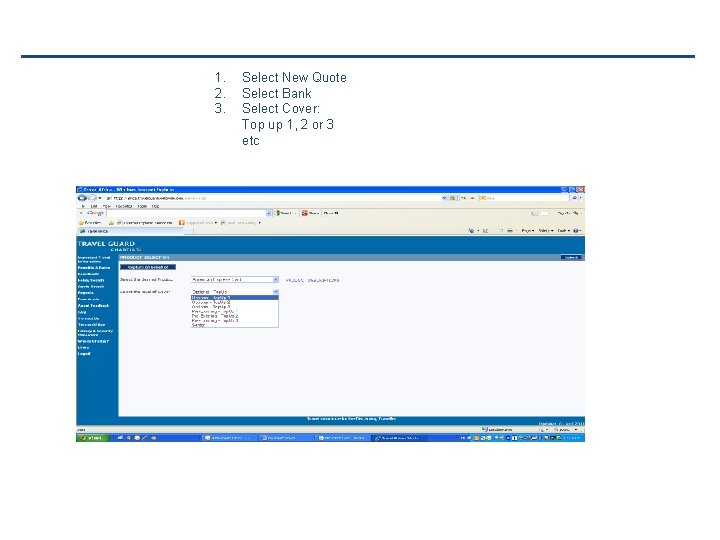Open the Tools menu in command bar

point(563,231)
